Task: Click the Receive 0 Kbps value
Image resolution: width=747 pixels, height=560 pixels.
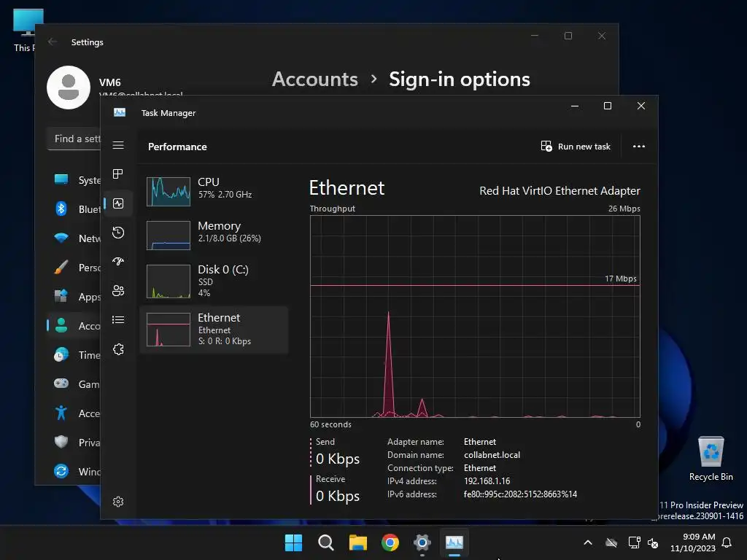Action: [338, 496]
